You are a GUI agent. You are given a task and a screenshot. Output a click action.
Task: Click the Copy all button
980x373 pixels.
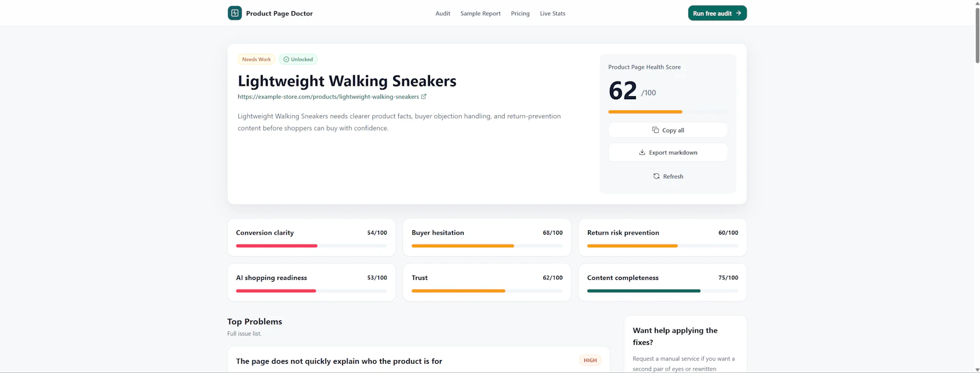coord(668,130)
